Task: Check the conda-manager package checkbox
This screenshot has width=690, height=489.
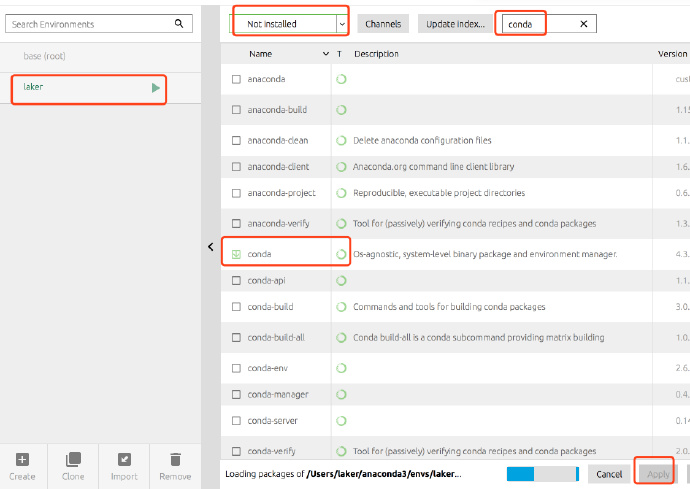Action: point(236,394)
